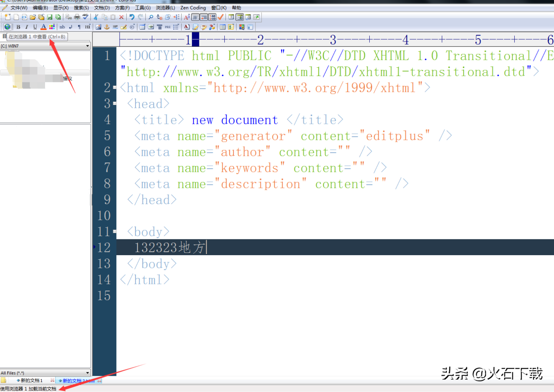
Task: Switch to the 新的文档2.html tab
Action: [x=78, y=380]
